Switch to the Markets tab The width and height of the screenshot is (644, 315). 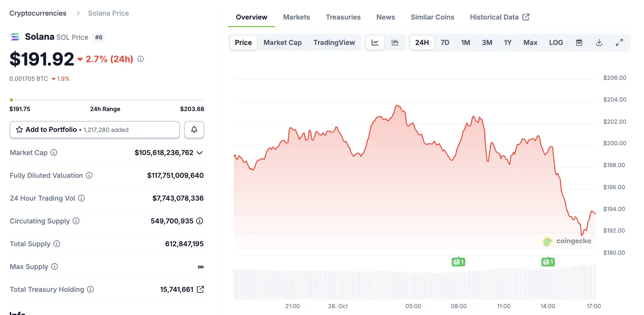(296, 17)
